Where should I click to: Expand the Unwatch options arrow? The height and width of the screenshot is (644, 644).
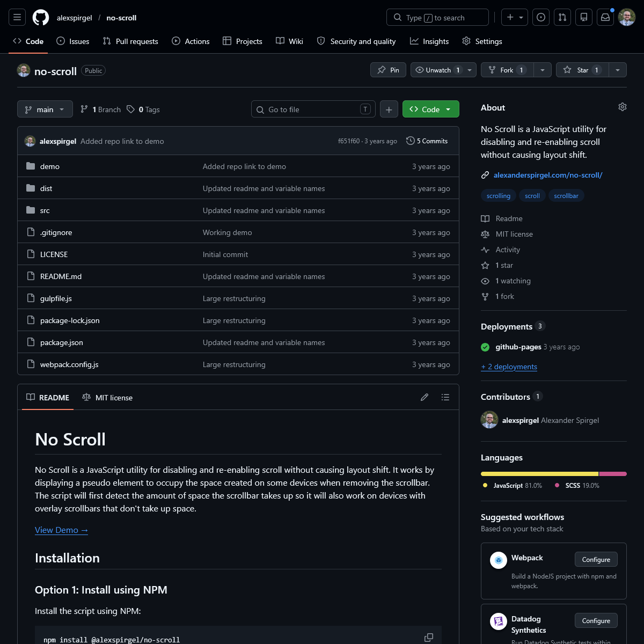(x=470, y=70)
